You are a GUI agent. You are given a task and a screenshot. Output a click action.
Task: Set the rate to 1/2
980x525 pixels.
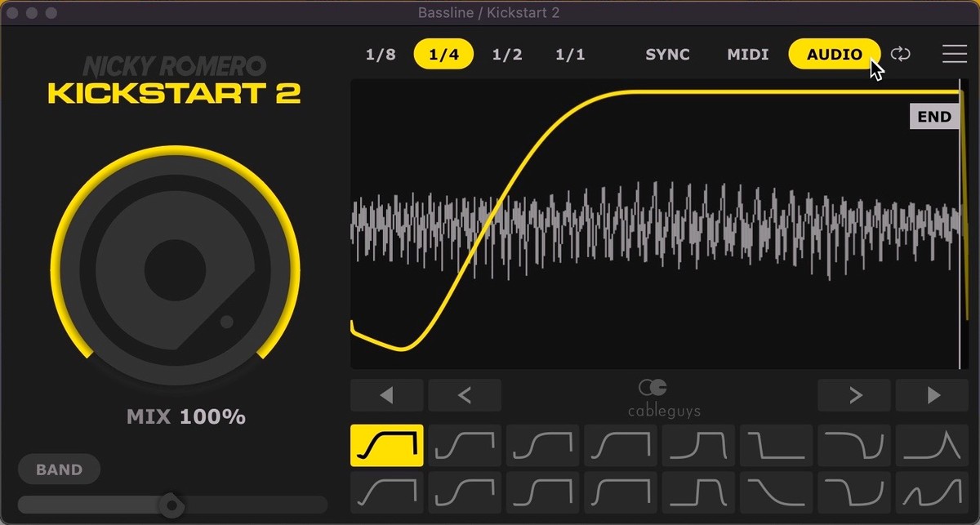coord(506,55)
